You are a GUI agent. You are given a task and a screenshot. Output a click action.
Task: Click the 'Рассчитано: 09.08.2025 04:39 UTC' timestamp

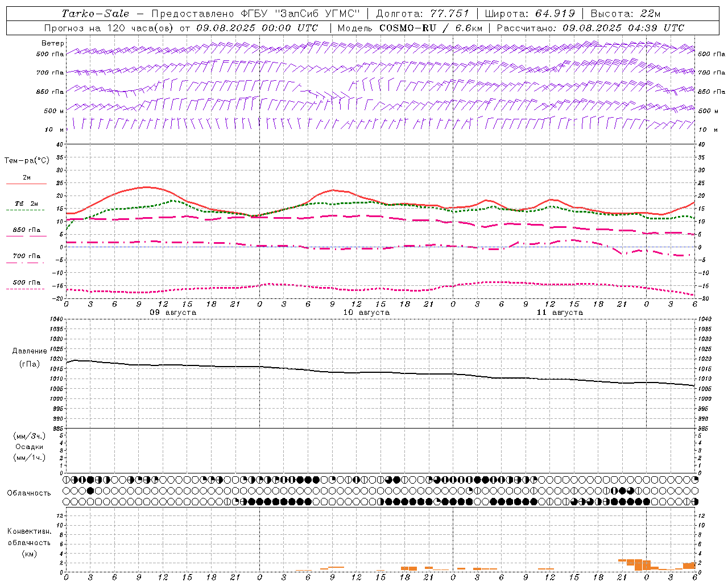[x=590, y=28]
